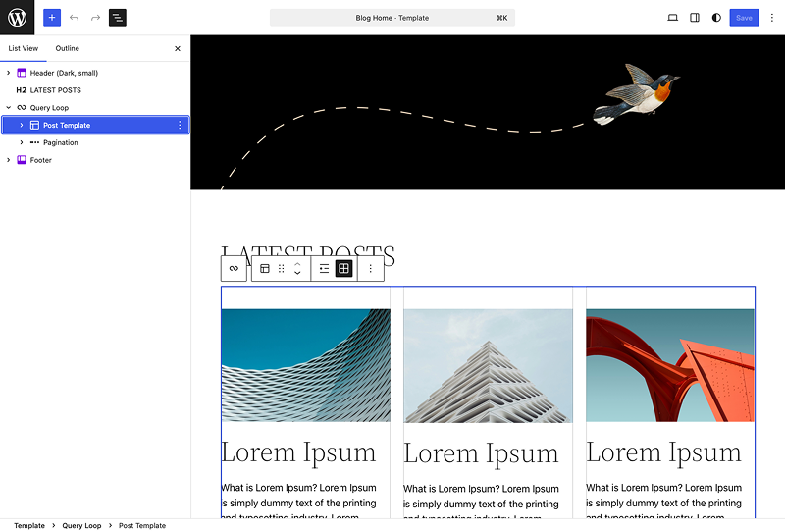Select the Pagination block in list
785x532 pixels.
pyautogui.click(x=60, y=142)
